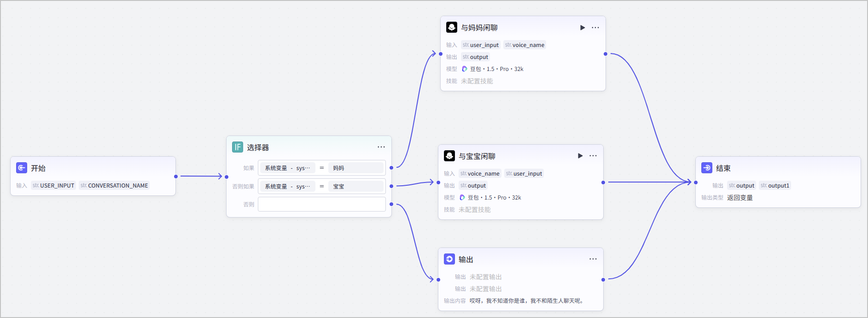
Task: Click the CONVERSATION_NAME variable tag
Action: pos(114,186)
